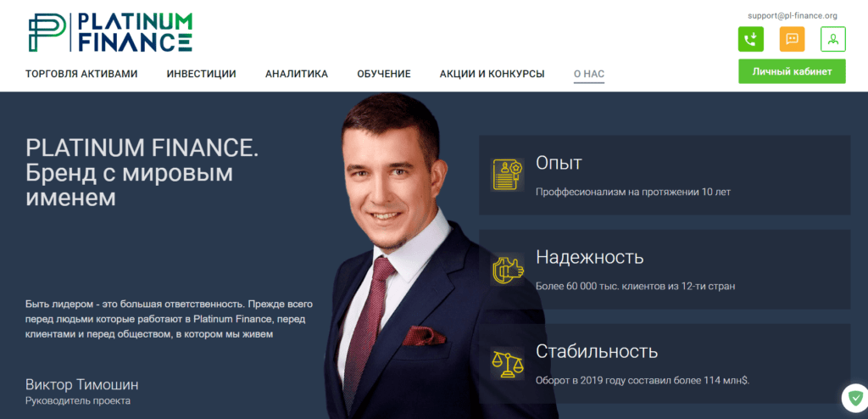Open the Инвестиции menu item

coord(202,74)
